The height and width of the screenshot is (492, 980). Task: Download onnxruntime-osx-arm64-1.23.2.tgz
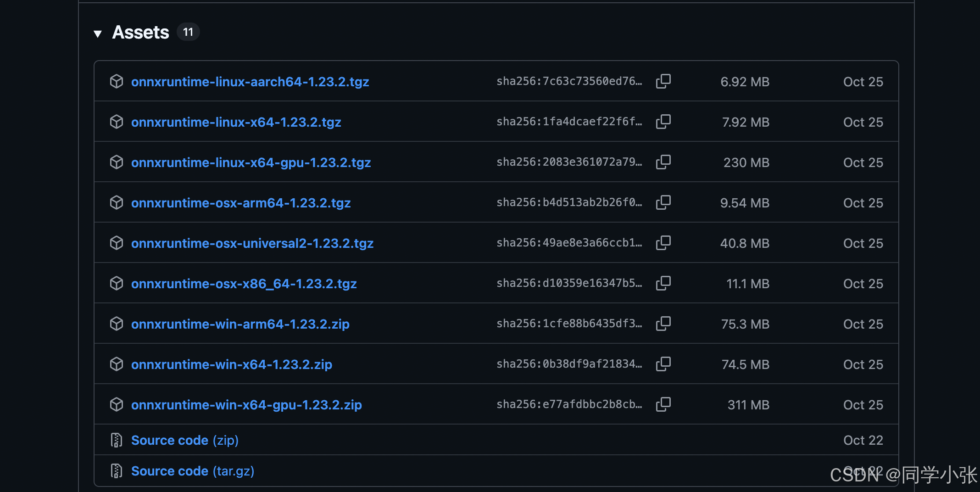click(241, 203)
